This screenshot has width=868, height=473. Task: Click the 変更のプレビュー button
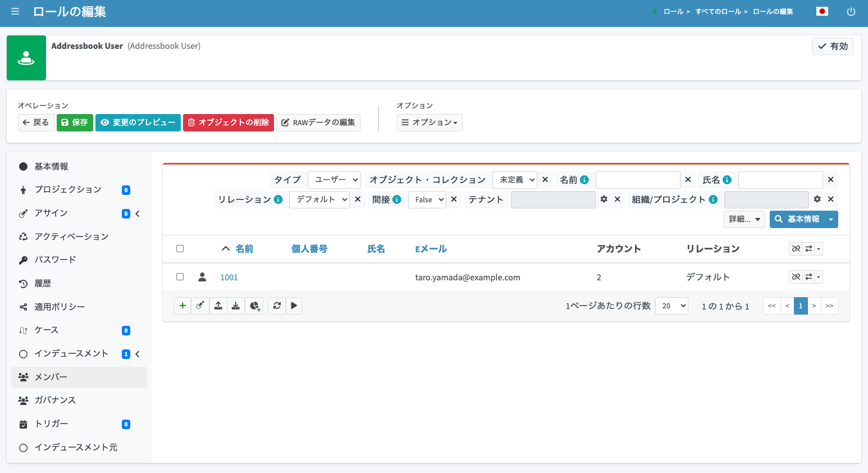tap(138, 122)
